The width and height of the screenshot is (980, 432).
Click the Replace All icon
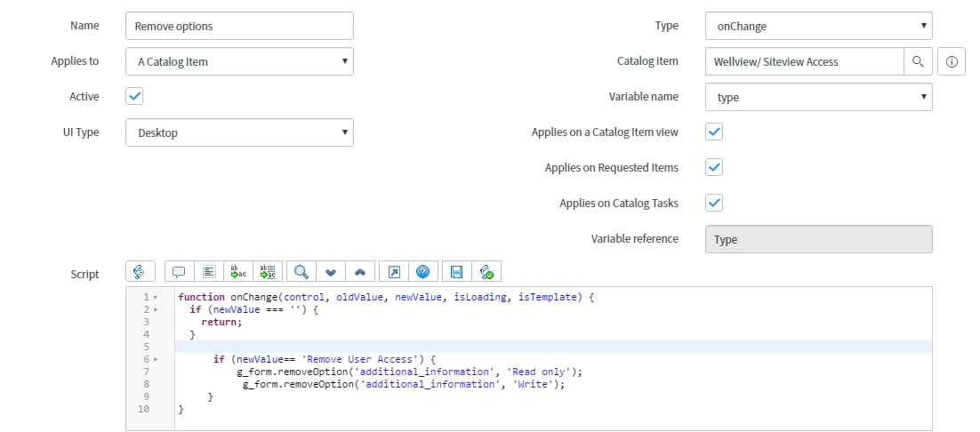pos(269,272)
